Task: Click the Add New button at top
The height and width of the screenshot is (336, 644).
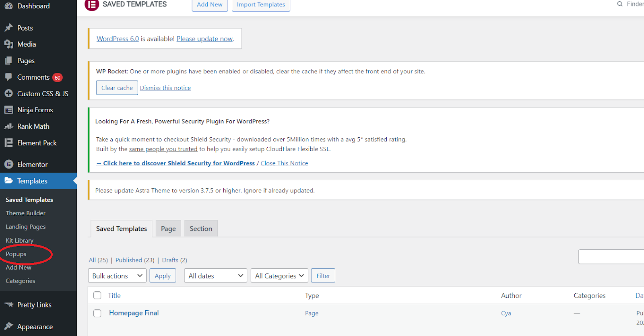Action: (x=210, y=4)
